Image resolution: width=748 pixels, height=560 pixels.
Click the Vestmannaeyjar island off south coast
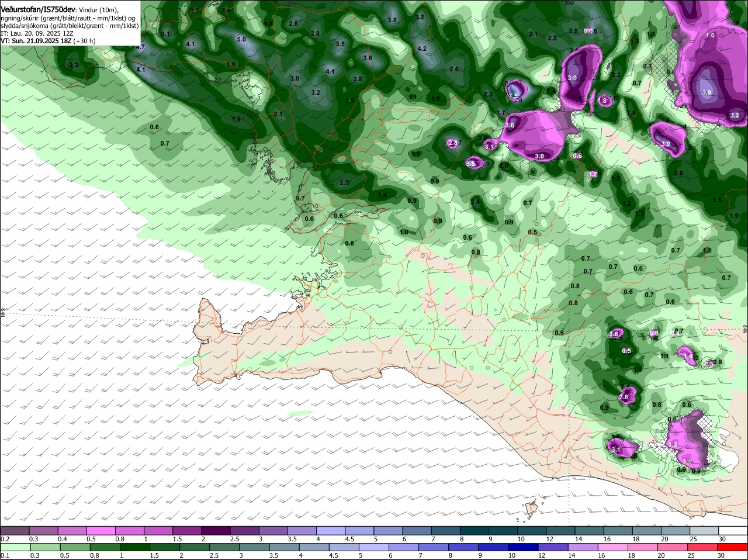tap(531, 509)
